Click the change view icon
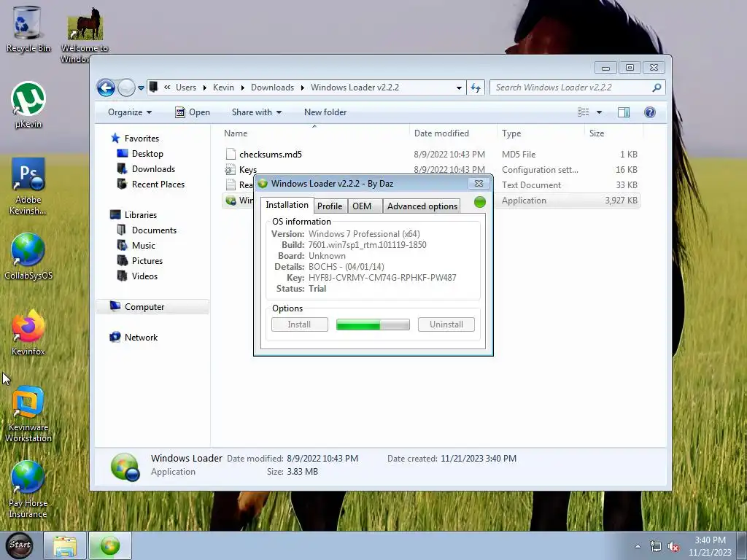 tap(583, 112)
